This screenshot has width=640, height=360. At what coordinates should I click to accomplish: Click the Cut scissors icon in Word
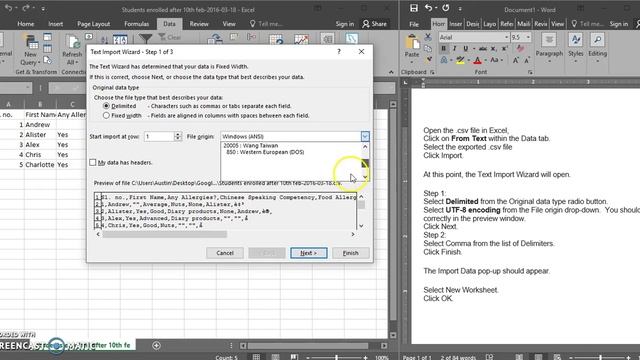click(x=428, y=37)
